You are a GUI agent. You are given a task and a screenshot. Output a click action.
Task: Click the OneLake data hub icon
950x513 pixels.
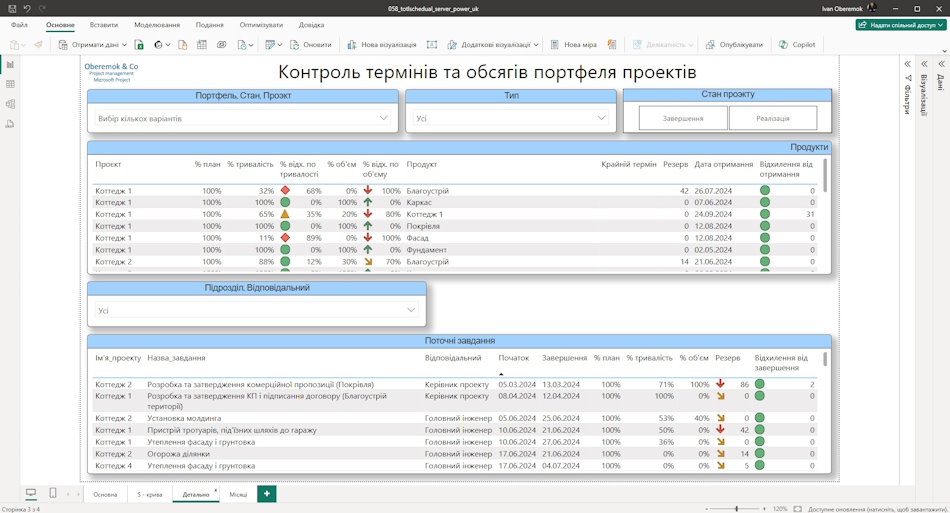tap(158, 45)
